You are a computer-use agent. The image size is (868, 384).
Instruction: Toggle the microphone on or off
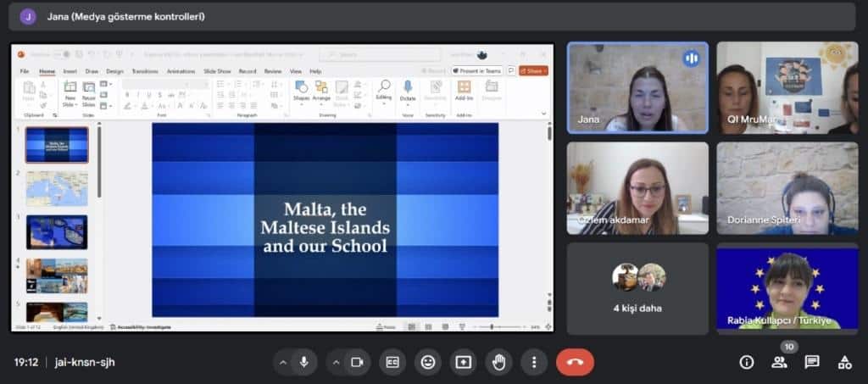pyautogui.click(x=303, y=362)
